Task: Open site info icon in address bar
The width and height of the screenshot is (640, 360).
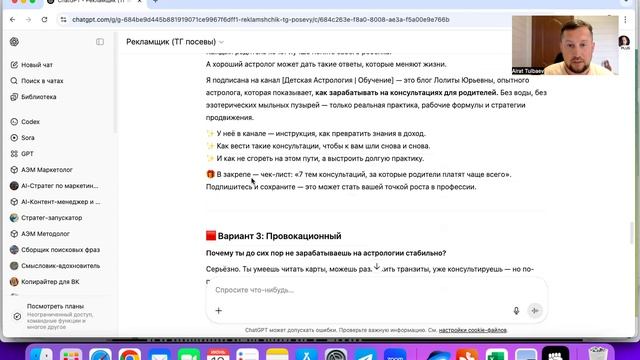Action: click(63, 20)
